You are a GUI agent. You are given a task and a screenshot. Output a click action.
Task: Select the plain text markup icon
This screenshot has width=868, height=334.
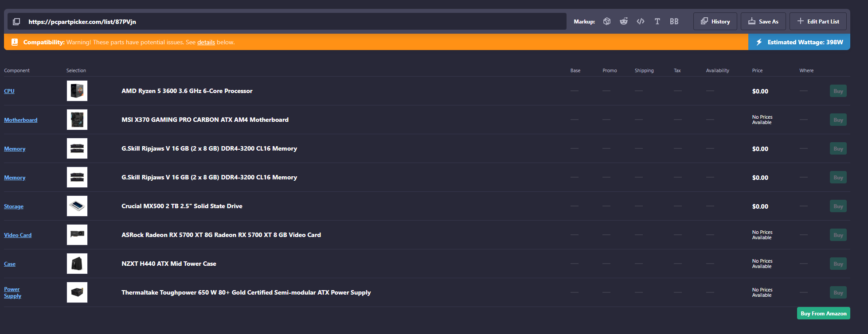(x=657, y=21)
